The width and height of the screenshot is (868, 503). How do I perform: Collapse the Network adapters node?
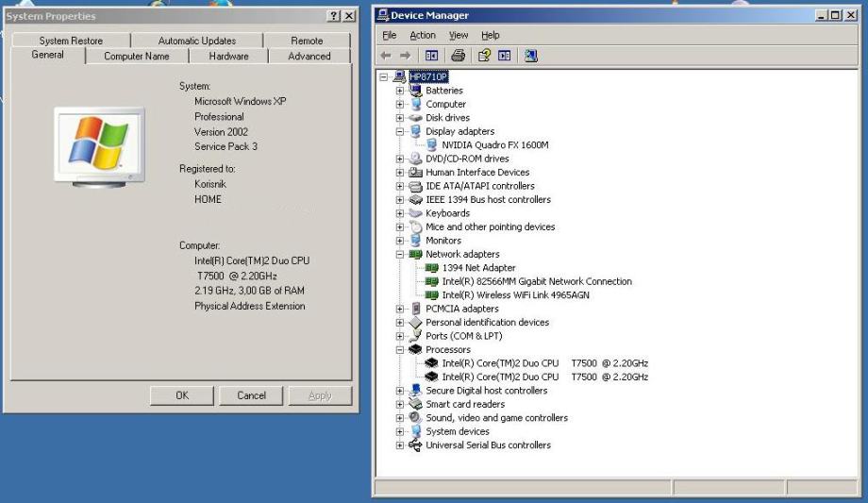pyautogui.click(x=400, y=255)
